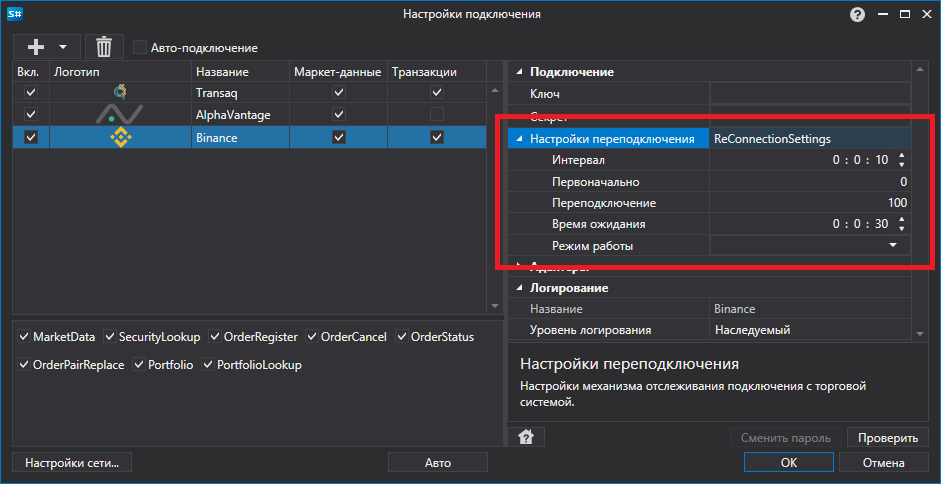Image resolution: width=941 pixels, height=484 pixels.
Task: Click the Сменить пароль button
Action: pyautogui.click(x=786, y=438)
